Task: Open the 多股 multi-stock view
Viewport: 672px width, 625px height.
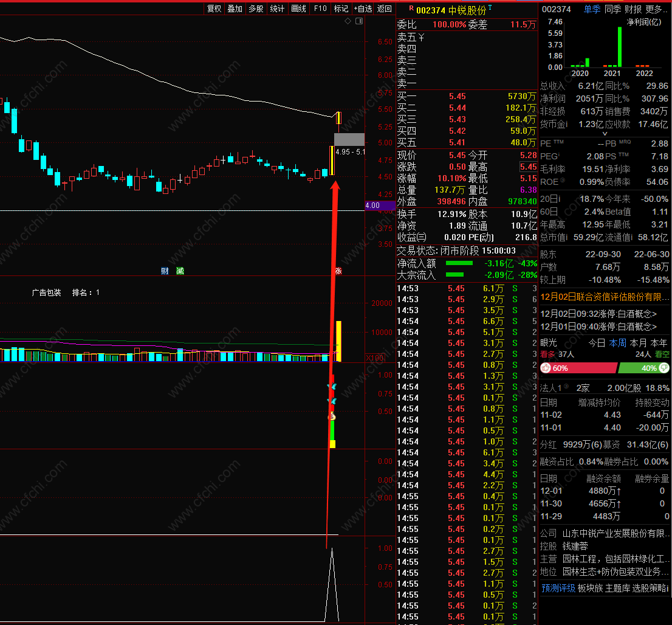Action: [256, 9]
